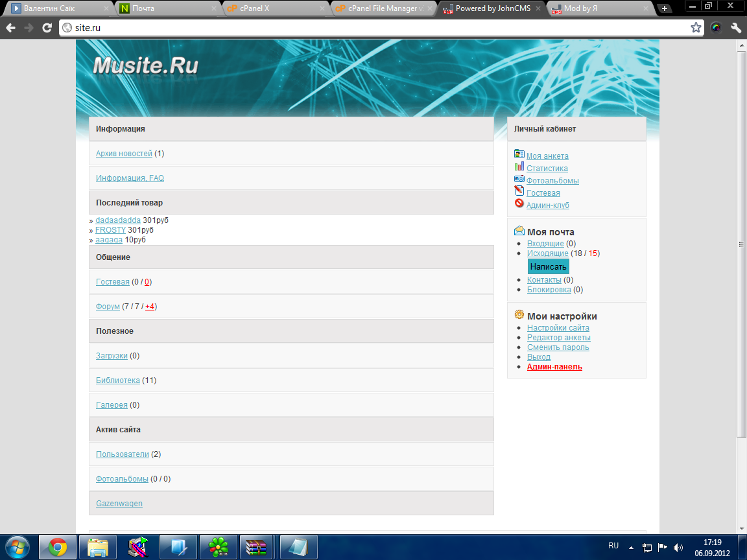Open the Библиотека link

pyautogui.click(x=117, y=380)
